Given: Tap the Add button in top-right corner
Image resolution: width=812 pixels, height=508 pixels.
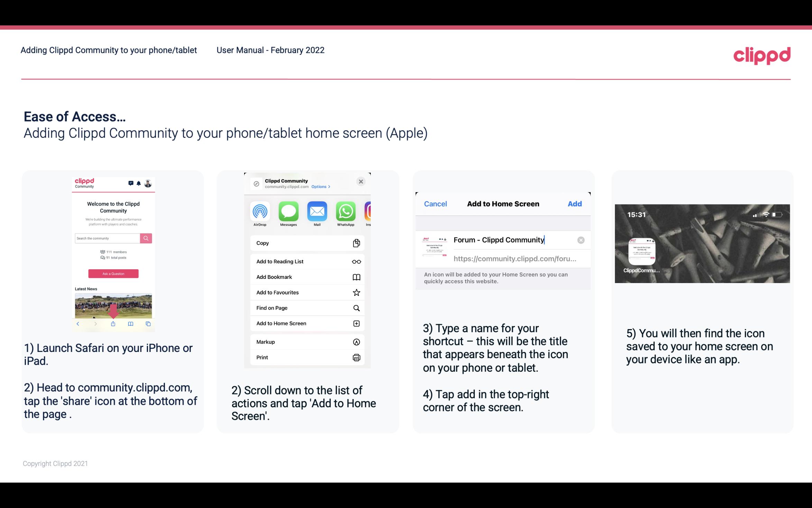Looking at the screenshot, I should tap(575, 203).
